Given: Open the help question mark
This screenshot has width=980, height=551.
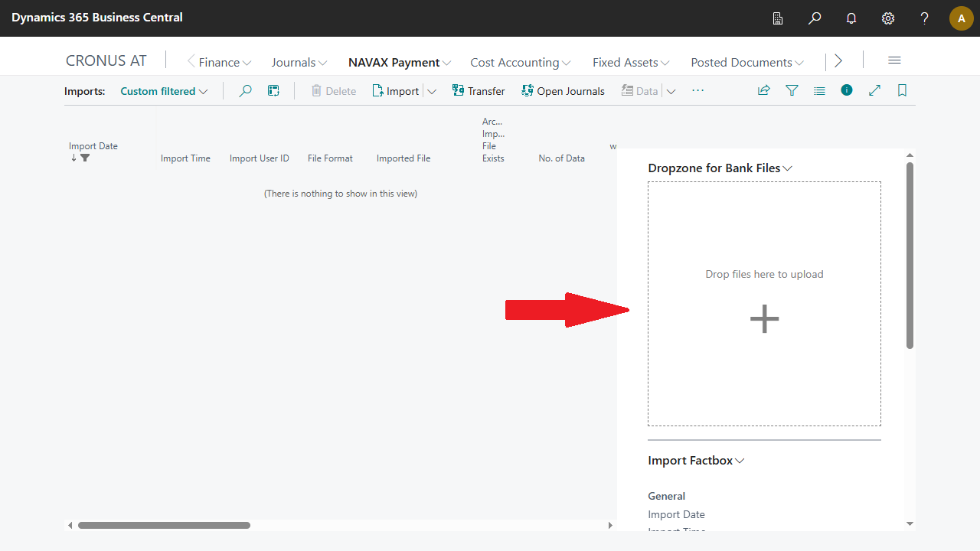Looking at the screenshot, I should (x=925, y=18).
